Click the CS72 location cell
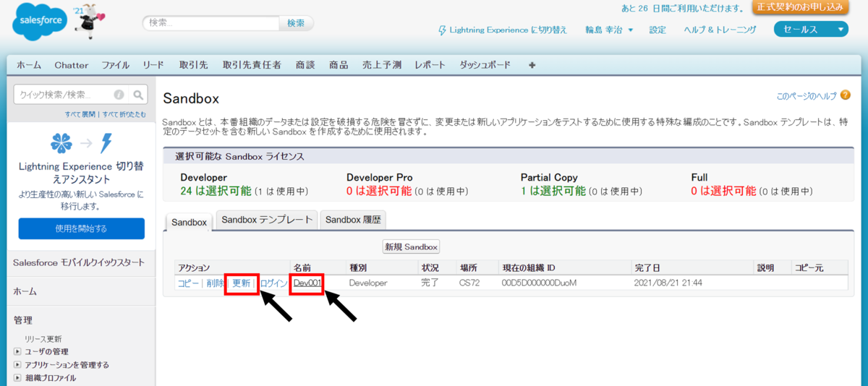This screenshot has width=868, height=386. pyautogui.click(x=470, y=283)
